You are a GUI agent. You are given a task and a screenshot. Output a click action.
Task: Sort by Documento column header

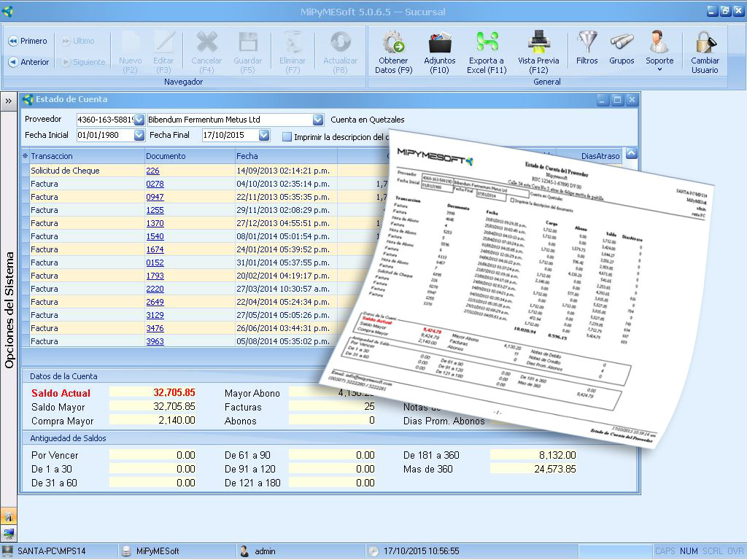point(190,156)
